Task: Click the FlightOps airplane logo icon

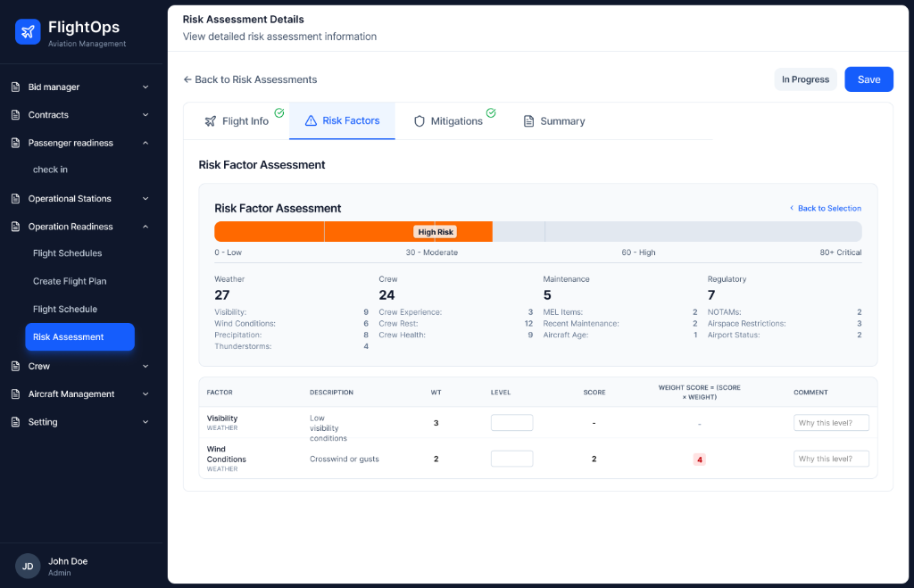Action: 28,32
